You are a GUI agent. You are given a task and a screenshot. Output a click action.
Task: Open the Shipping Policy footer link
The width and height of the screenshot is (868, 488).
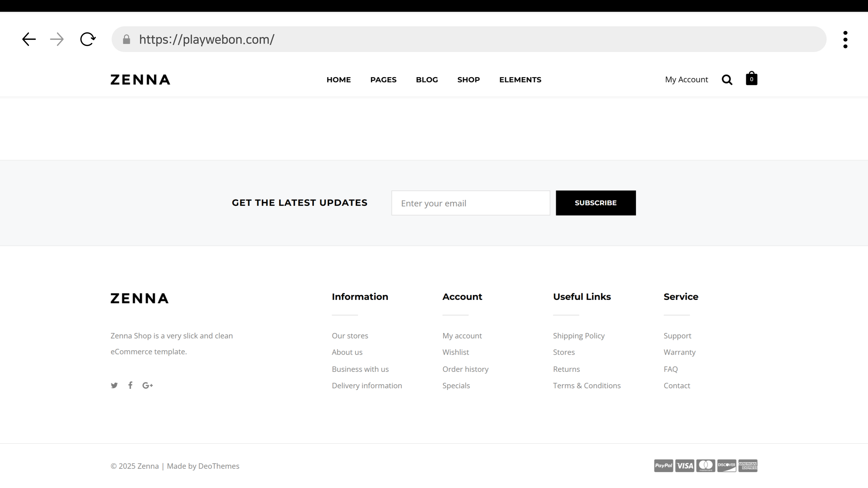pyautogui.click(x=578, y=336)
